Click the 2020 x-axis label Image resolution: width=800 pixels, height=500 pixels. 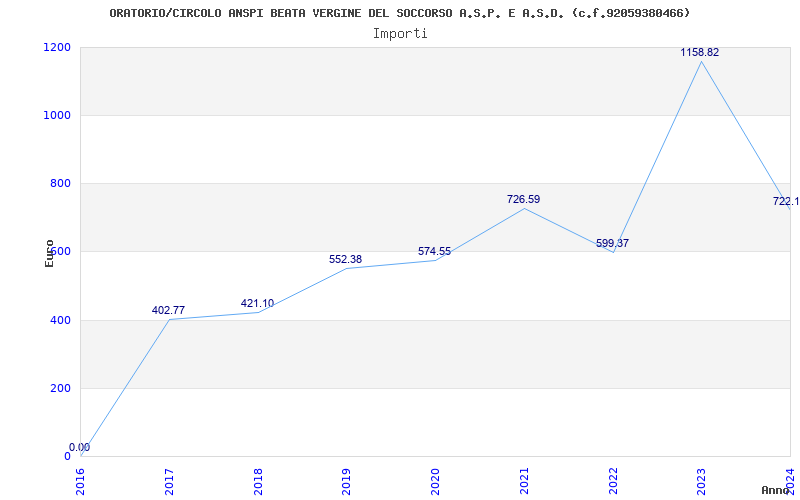436,481
